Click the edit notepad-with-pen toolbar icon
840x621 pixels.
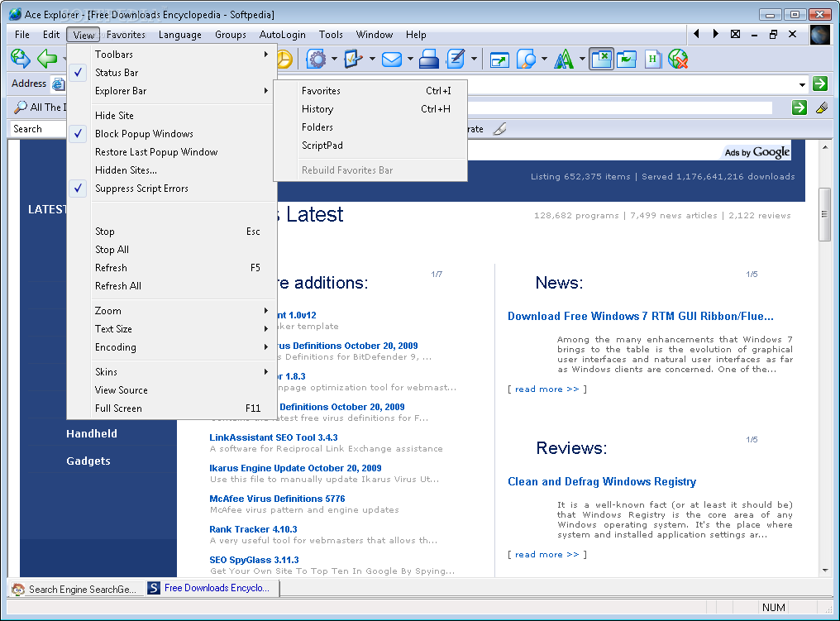pos(456,59)
